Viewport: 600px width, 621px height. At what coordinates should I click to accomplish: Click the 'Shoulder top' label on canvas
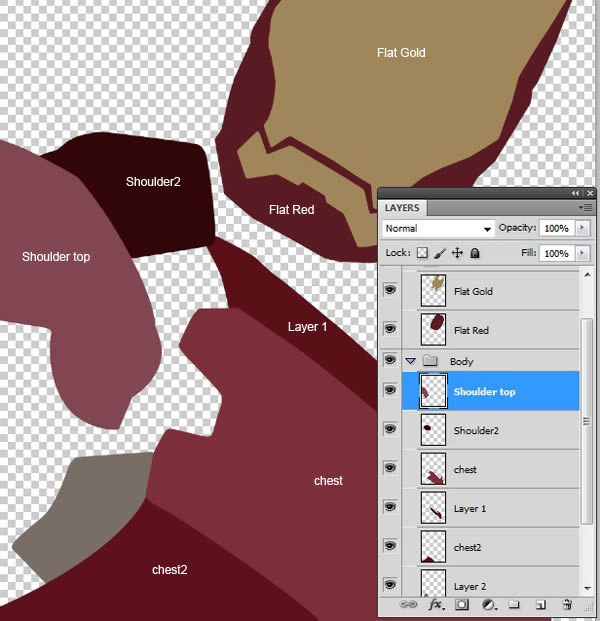coord(56,257)
